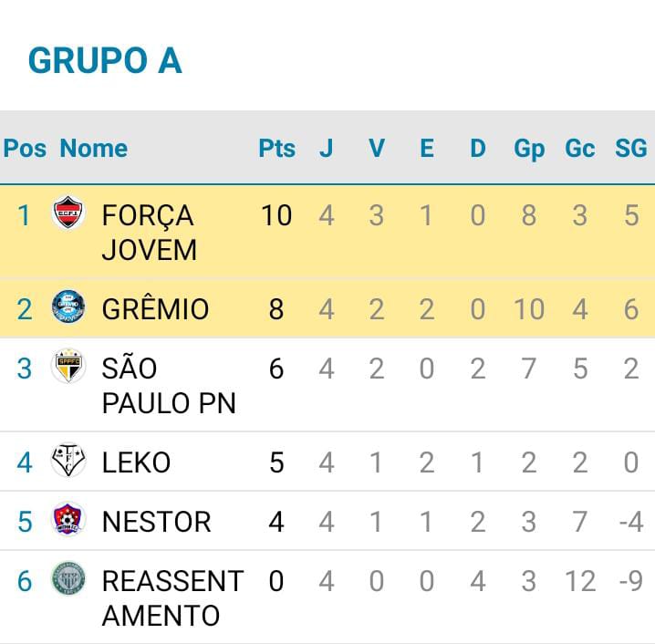655x644 pixels.
Task: Click Força Jovem's 10 points value
Action: (x=276, y=215)
